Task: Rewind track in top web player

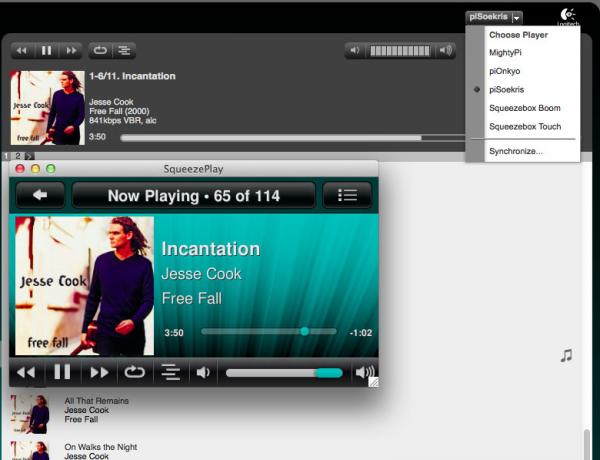Action: 22,51
